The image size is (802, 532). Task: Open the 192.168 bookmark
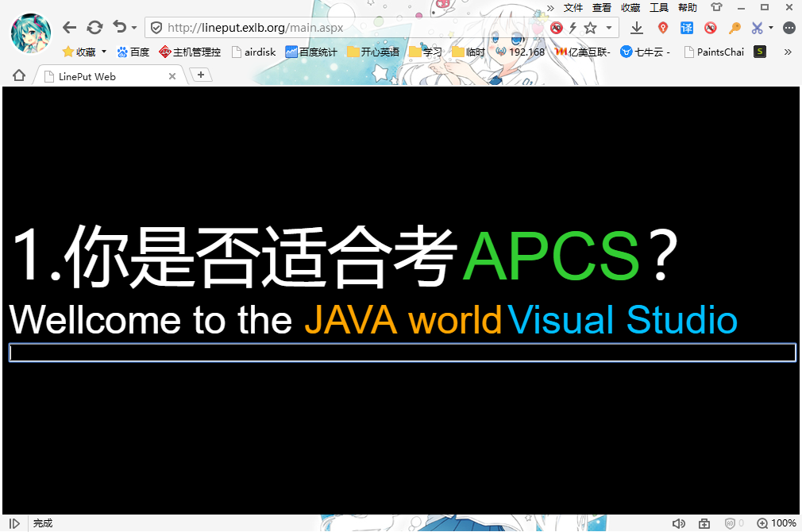[520, 52]
